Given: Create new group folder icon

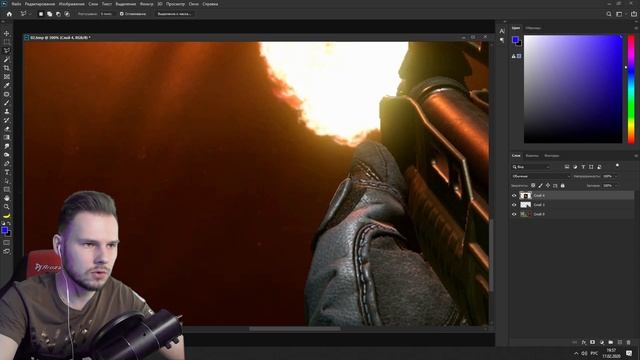Looking at the screenshot, I should pyautogui.click(x=611, y=342).
